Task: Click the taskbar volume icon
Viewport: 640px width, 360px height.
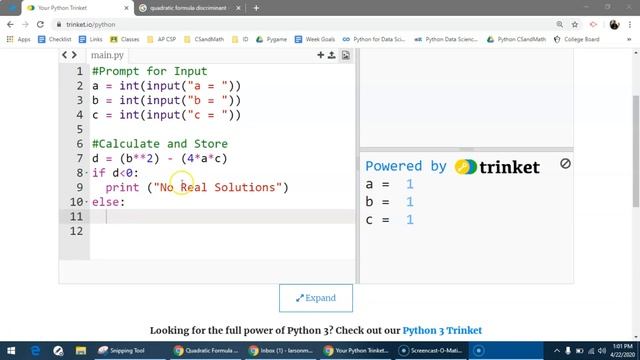Action: pos(602,351)
